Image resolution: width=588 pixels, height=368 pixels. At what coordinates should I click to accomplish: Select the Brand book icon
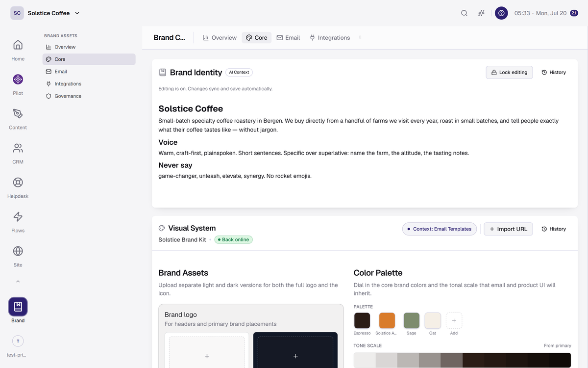[18, 307]
